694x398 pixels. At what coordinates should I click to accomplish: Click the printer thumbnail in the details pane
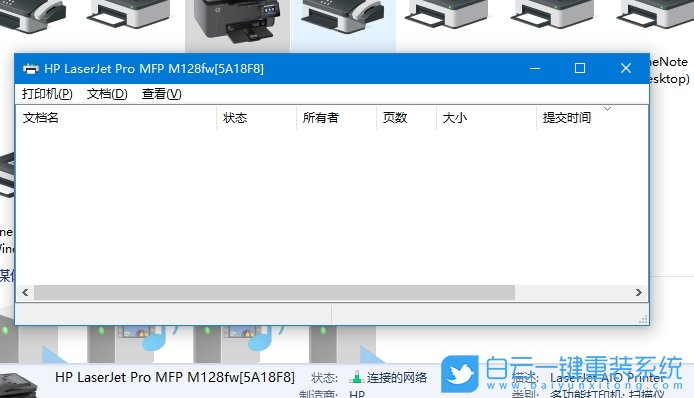pos(19,386)
